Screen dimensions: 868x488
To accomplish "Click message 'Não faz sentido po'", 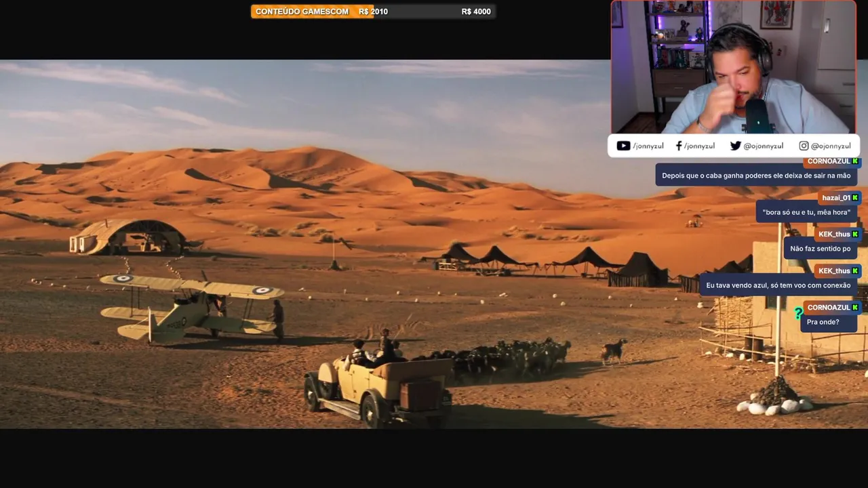I will click(821, 249).
